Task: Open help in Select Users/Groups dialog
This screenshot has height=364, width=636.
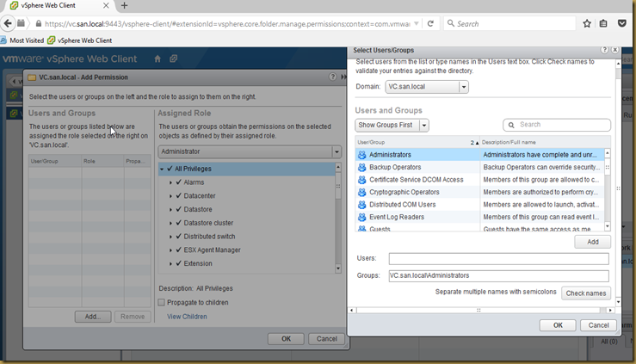Action: (604, 50)
